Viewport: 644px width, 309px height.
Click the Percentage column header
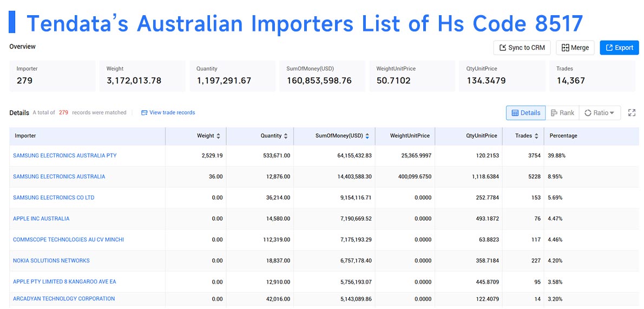[592, 136]
